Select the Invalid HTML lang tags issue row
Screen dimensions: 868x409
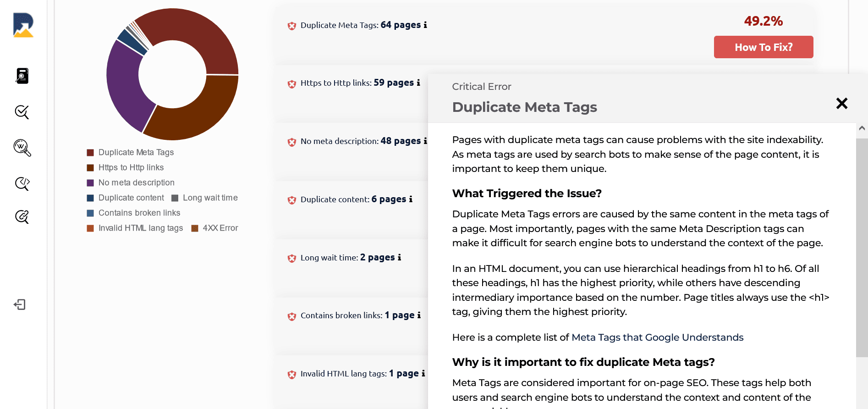(x=351, y=374)
